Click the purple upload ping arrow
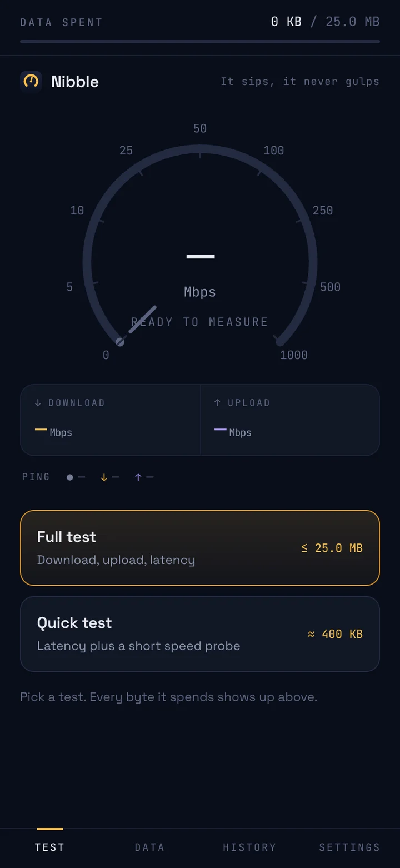 point(138,477)
